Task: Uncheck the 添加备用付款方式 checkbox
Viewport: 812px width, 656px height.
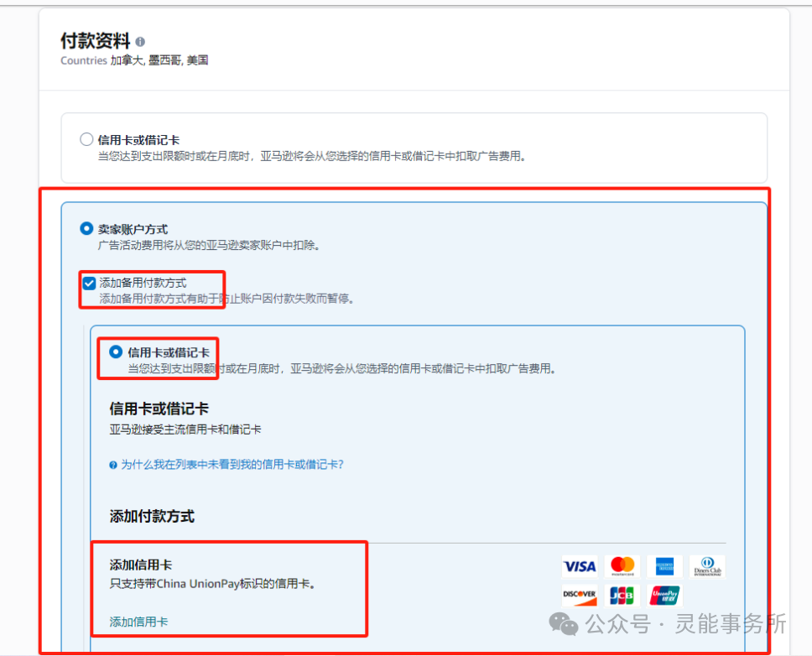Action: coord(89,283)
